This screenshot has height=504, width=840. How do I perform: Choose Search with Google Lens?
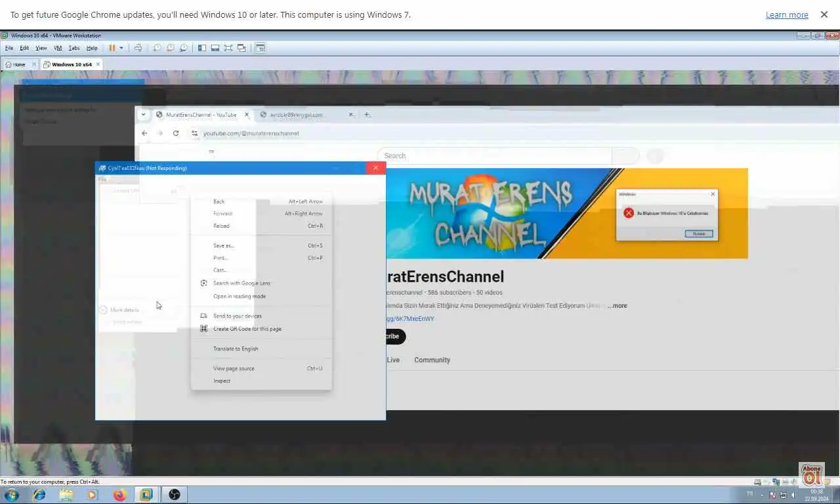pyautogui.click(x=261, y=283)
